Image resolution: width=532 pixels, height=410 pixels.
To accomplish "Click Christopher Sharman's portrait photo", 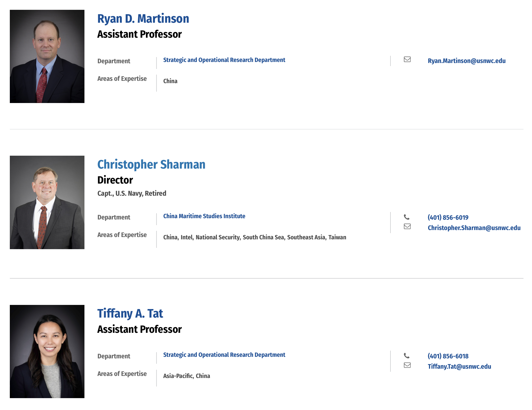I will 47,202.
